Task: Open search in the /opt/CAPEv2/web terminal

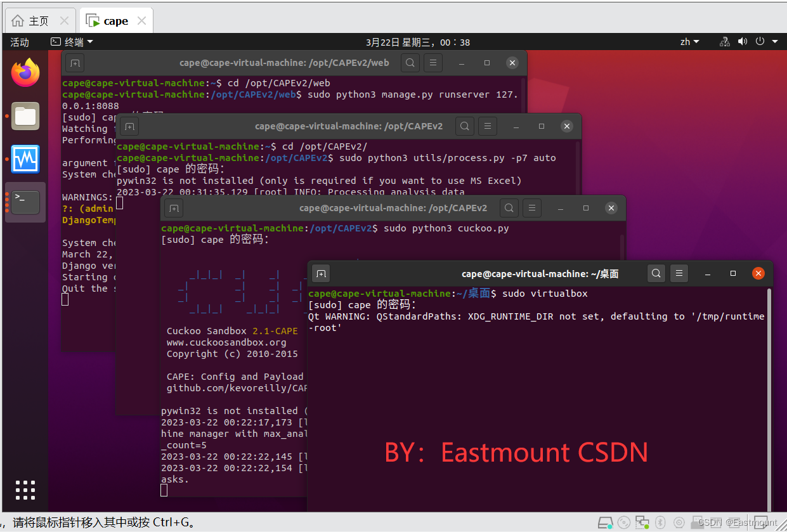Action: 410,63
